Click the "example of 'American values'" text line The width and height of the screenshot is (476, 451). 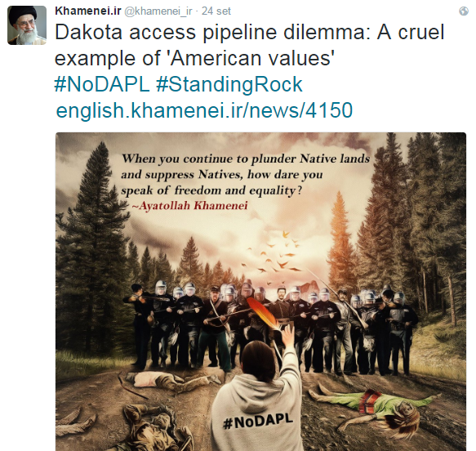[194, 58]
